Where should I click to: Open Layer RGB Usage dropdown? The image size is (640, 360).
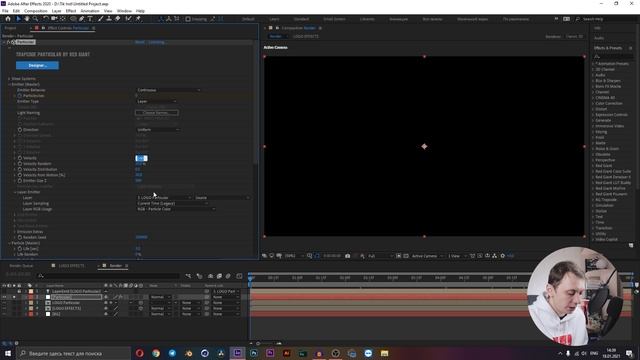click(176, 209)
